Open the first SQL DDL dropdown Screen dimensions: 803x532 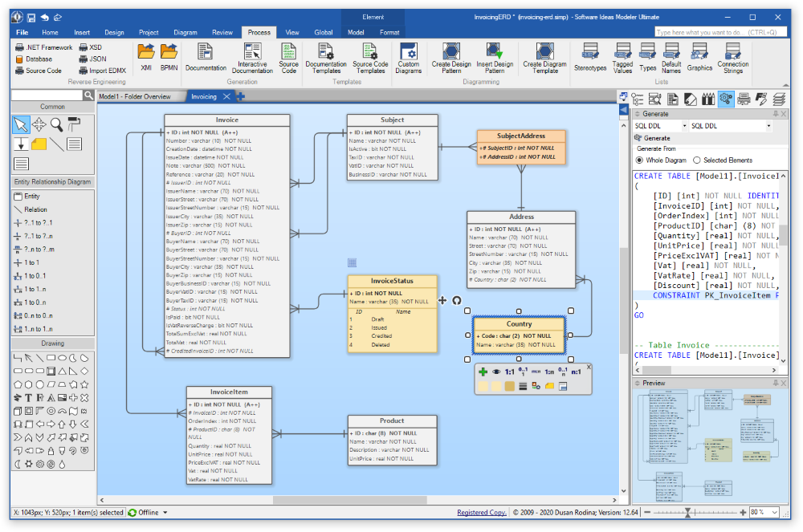tap(683, 126)
